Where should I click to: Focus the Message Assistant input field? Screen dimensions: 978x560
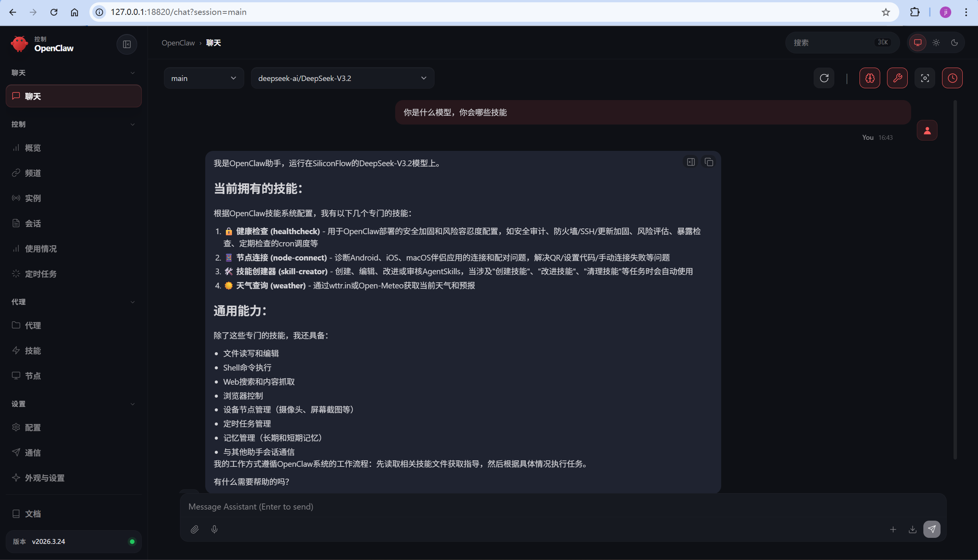tap(538, 507)
